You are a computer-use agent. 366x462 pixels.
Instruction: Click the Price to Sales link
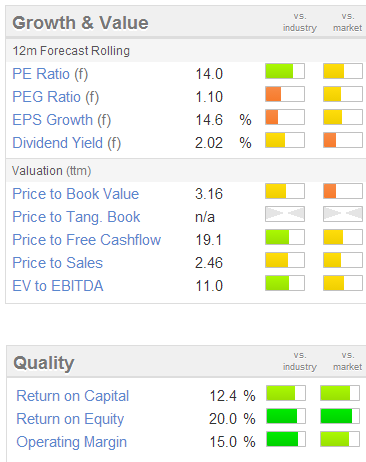[x=58, y=263]
